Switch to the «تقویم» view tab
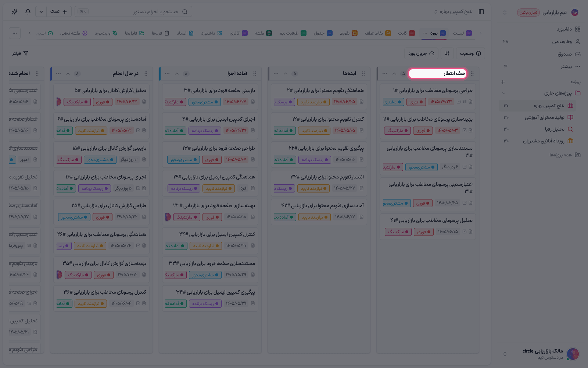 click(x=348, y=33)
